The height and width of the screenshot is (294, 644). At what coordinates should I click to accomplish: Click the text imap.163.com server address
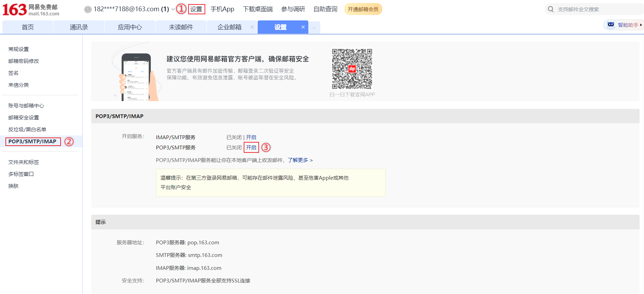click(x=204, y=268)
